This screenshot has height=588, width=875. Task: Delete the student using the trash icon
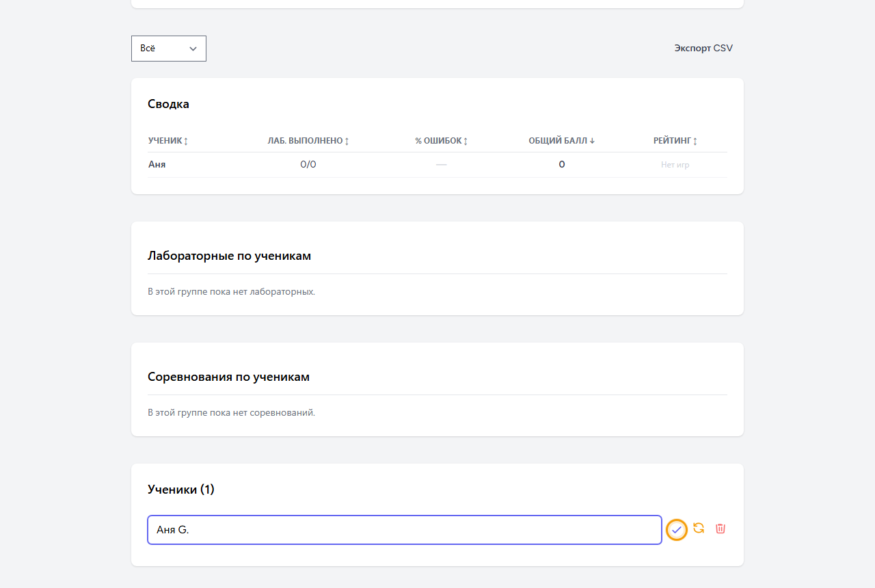tap(721, 529)
